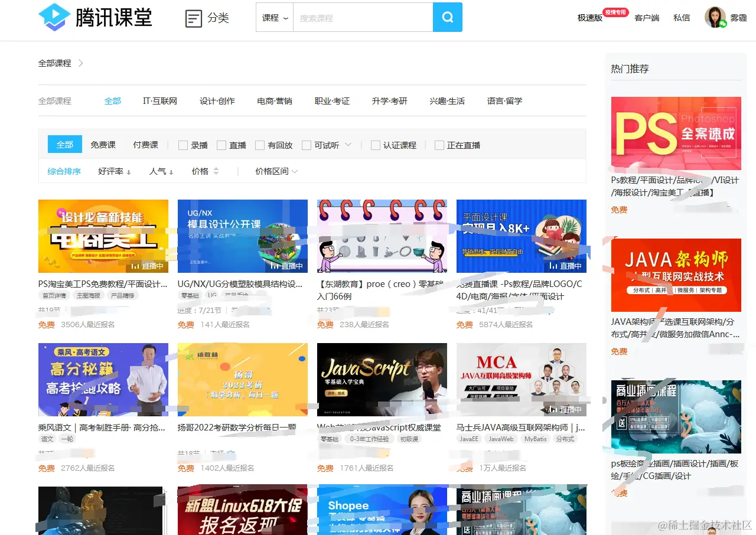This screenshot has width=756, height=535.
Task: Select the blue 全部 filter button
Action: click(65, 145)
